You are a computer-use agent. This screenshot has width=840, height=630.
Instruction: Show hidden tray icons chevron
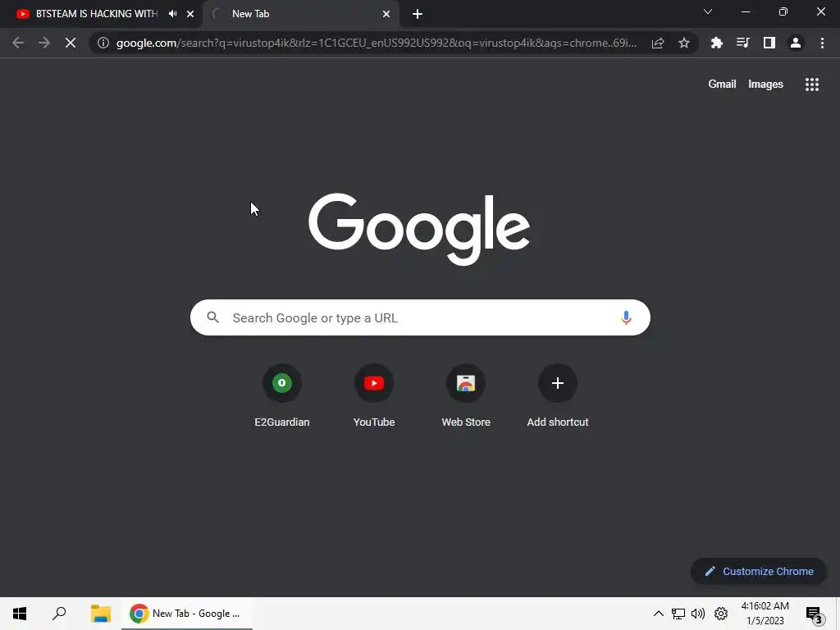(659, 614)
